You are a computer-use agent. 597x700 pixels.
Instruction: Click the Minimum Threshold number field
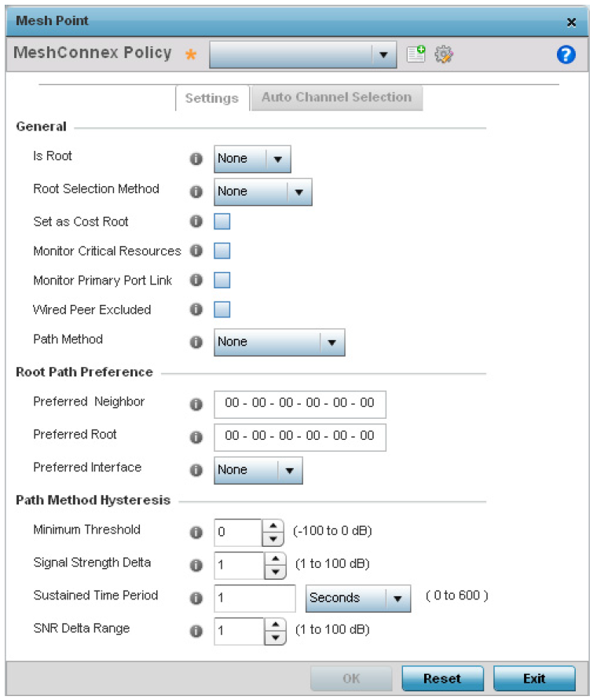(x=239, y=532)
